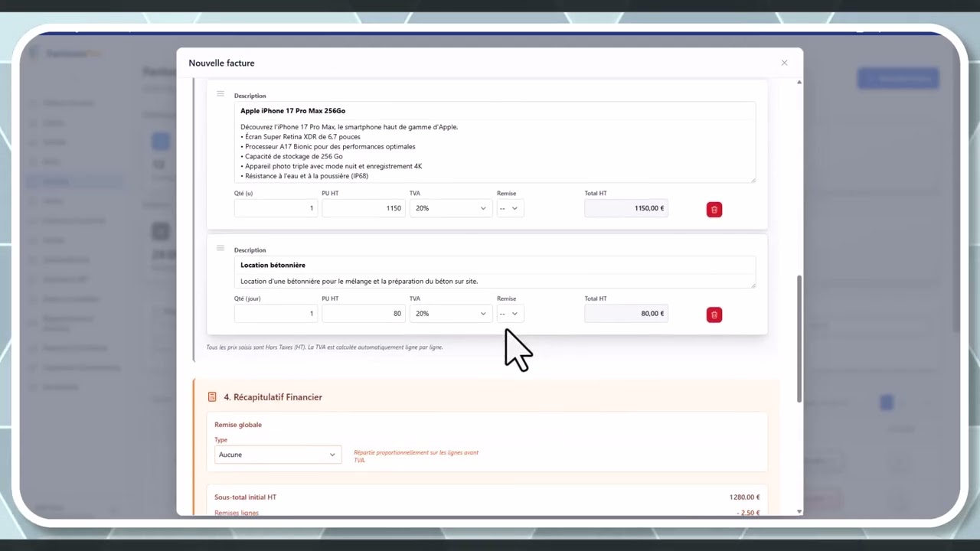Click the 4. Récapitulatif Financier heading
The width and height of the screenshot is (980, 551).
pyautogui.click(x=273, y=397)
